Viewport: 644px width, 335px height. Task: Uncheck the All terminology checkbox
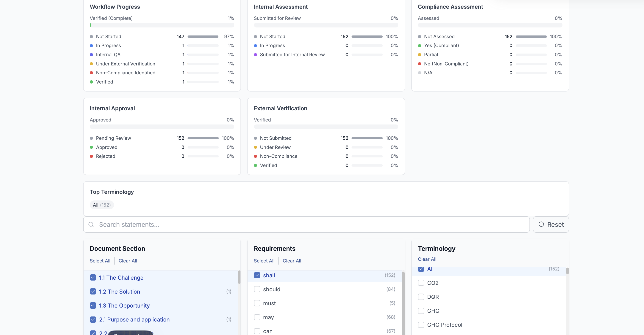point(421,269)
